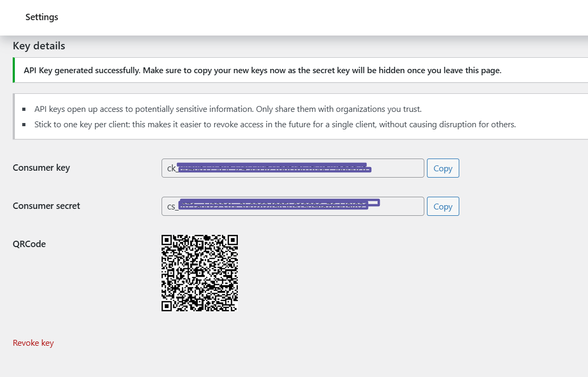Copy the Consumer key value
Image resolution: width=588 pixels, height=377 pixels.
coord(443,168)
